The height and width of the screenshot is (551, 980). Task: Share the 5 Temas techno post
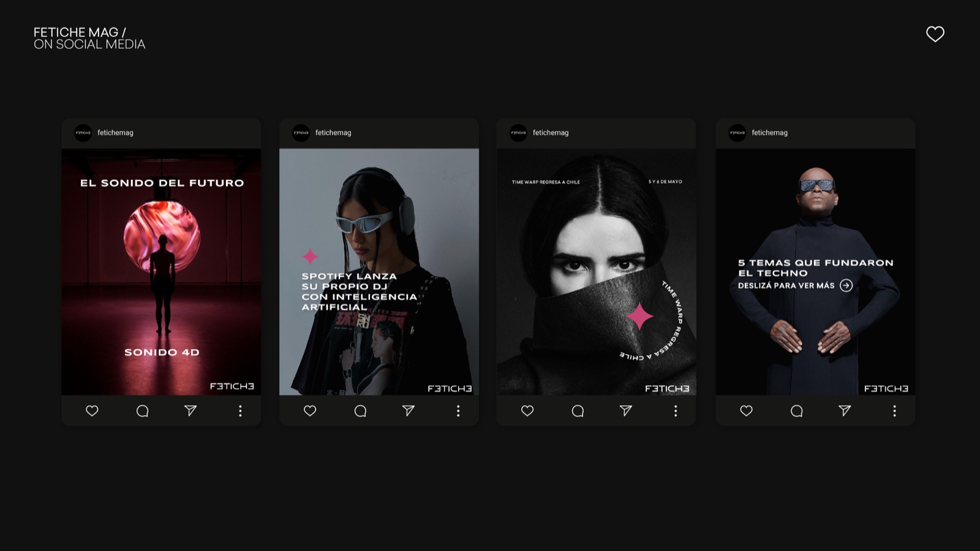pos(845,411)
